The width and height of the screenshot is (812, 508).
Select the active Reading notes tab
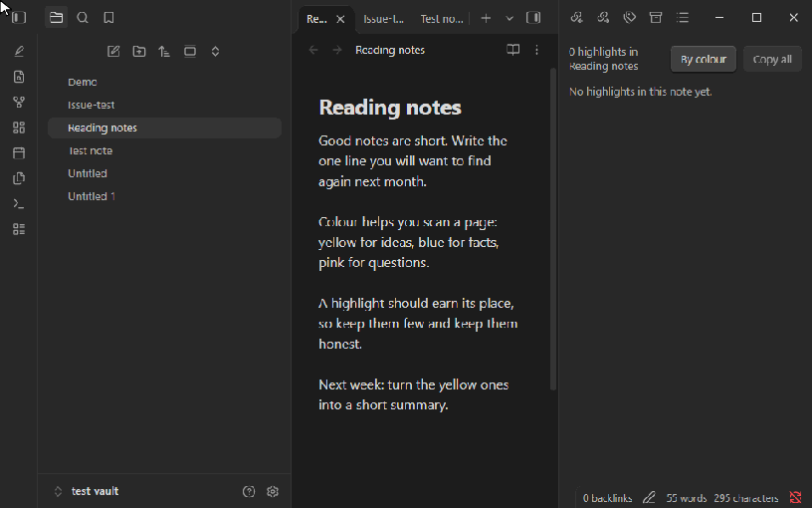pyautogui.click(x=316, y=19)
